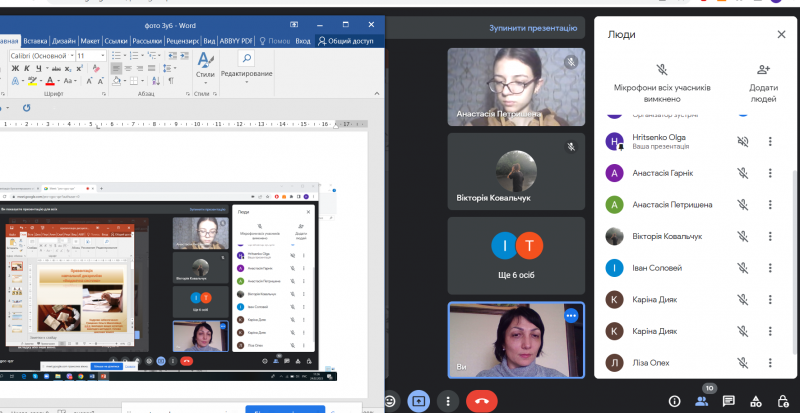Close the Люди panel
The width and height of the screenshot is (800, 413).
tap(781, 34)
